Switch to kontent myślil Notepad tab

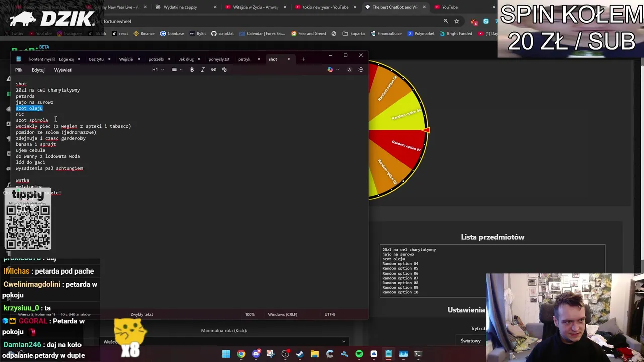(x=42, y=59)
